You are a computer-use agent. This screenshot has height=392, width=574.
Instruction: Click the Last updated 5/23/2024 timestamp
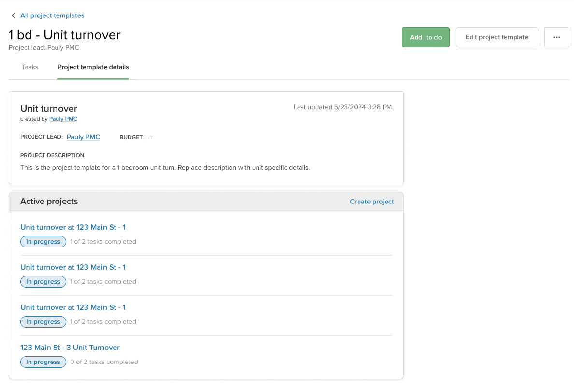tap(343, 107)
